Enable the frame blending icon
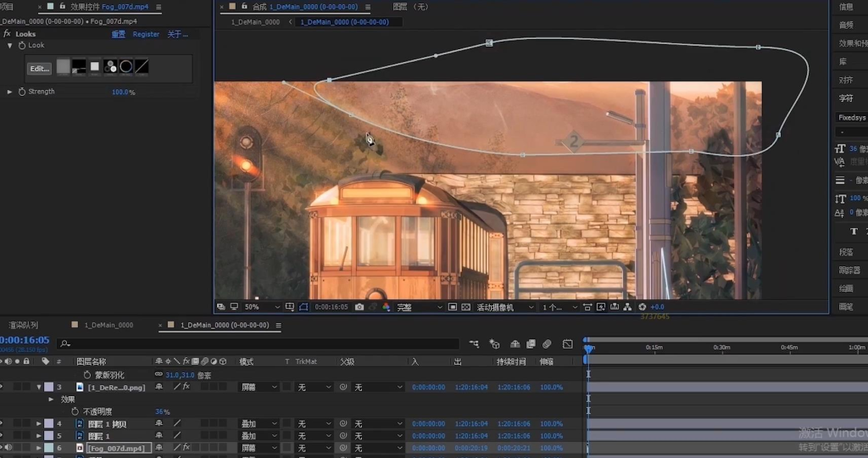Screen dimensions: 868x458 click(x=531, y=343)
